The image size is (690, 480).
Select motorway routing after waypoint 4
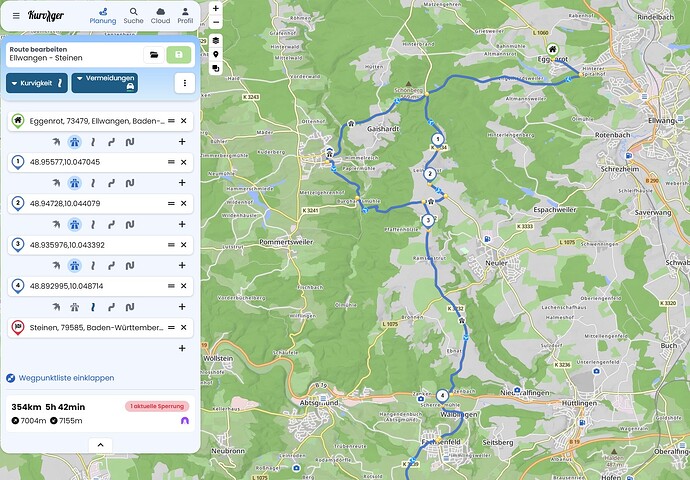74,307
